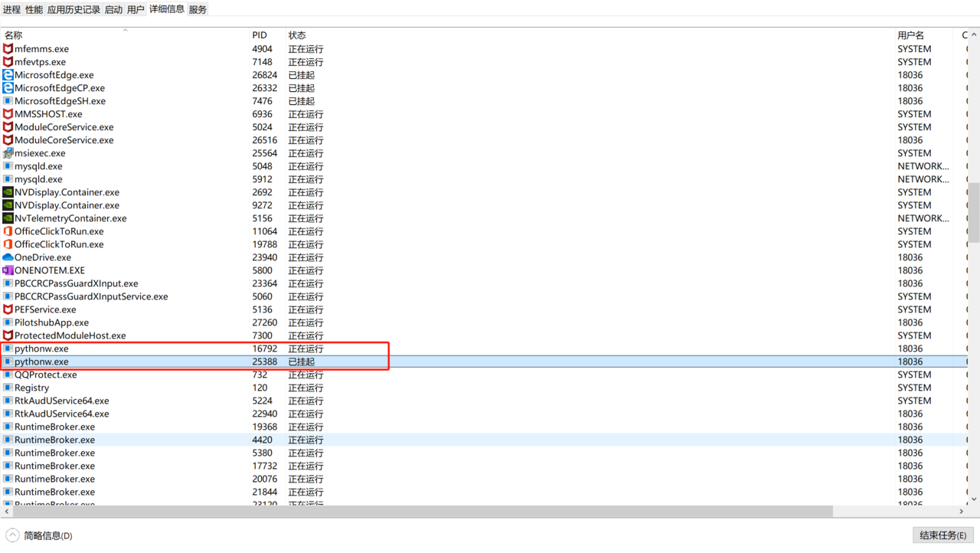Switch to the 启动 tab

(x=113, y=9)
